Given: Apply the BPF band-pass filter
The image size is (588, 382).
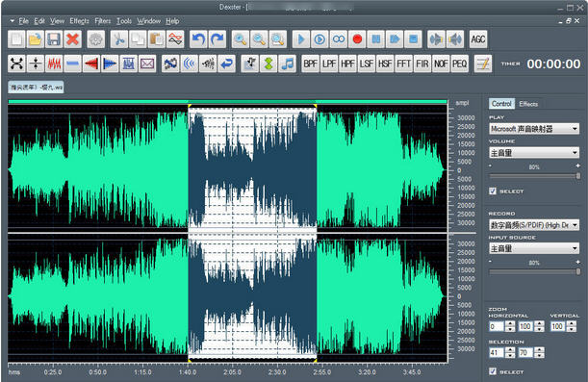Looking at the screenshot, I should coord(311,64).
